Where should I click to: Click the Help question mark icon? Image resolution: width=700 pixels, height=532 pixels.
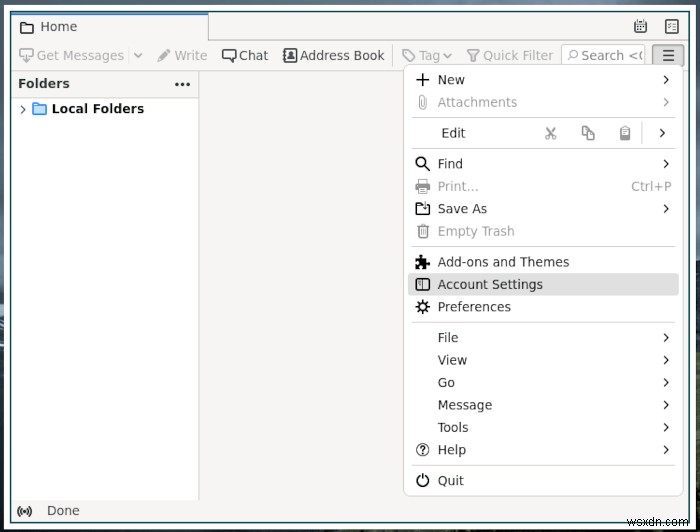pos(422,449)
